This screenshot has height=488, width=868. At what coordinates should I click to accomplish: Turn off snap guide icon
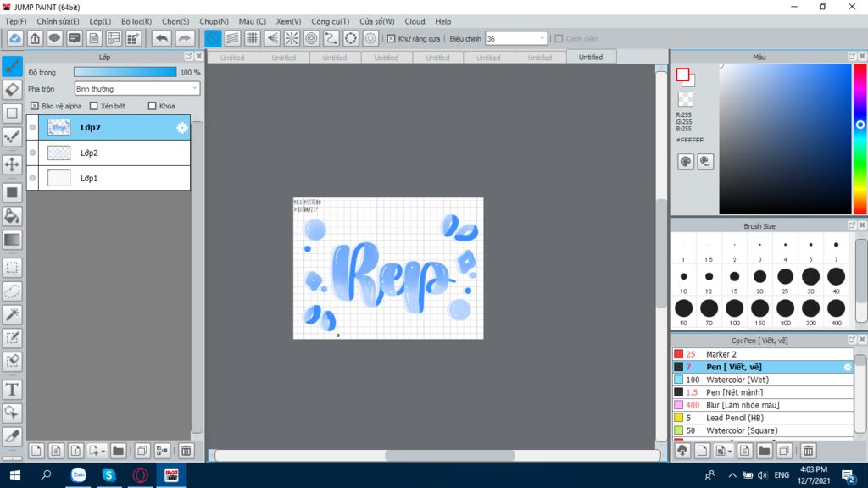pos(213,38)
